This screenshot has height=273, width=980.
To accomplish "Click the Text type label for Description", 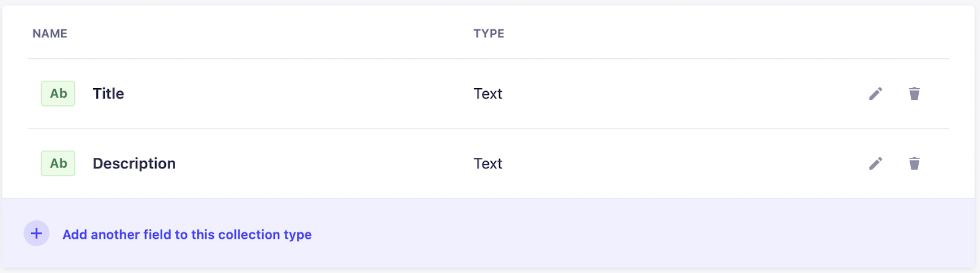I will 488,163.
